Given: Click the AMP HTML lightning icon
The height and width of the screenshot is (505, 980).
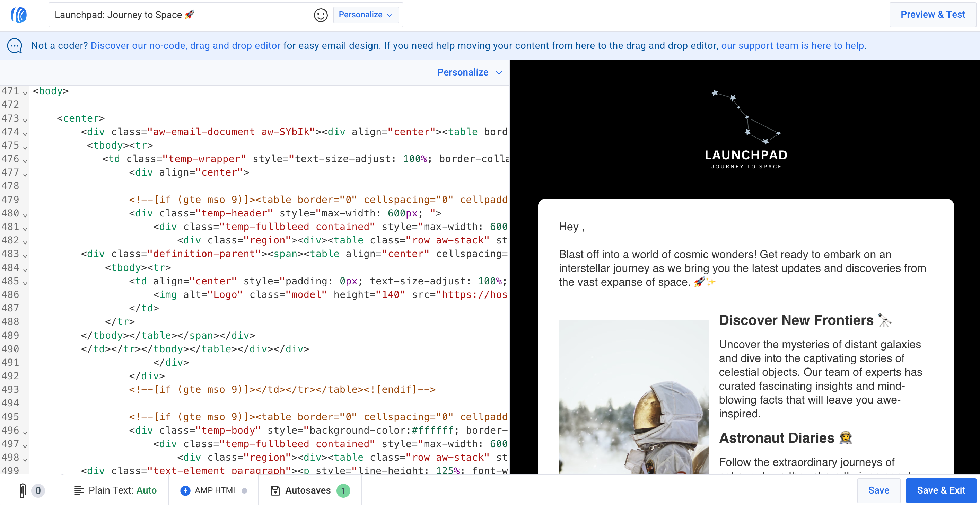Looking at the screenshot, I should pos(185,490).
